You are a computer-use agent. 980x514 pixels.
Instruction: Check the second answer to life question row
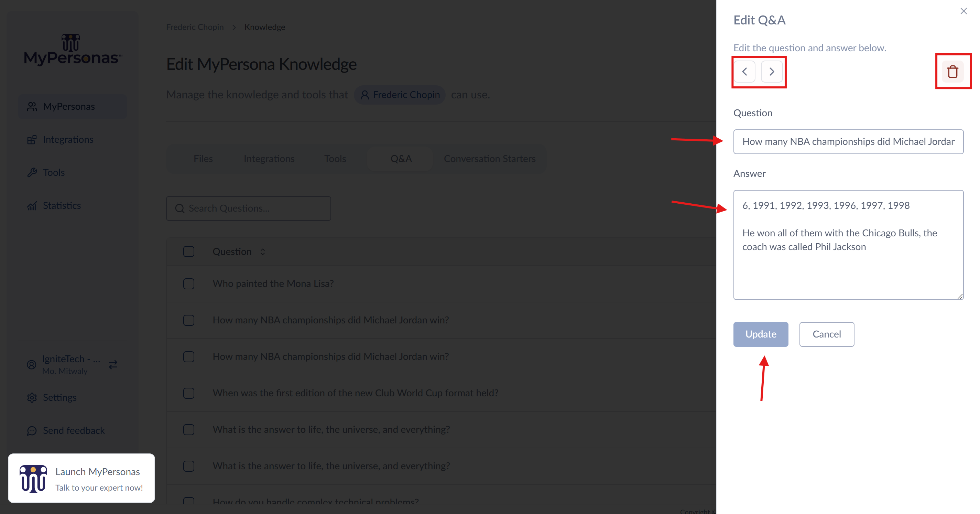click(189, 467)
